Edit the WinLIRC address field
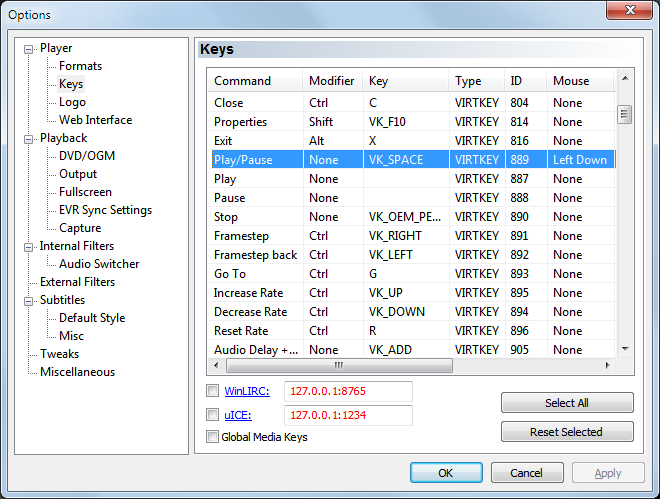This screenshot has height=499, width=660. click(x=348, y=391)
